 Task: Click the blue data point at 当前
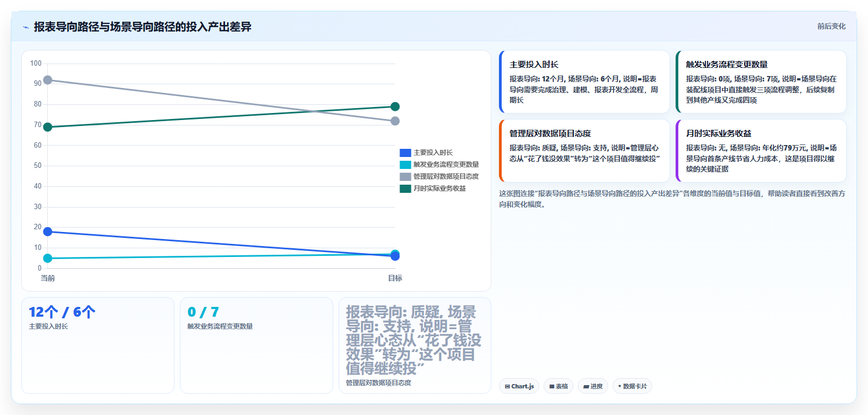[48, 232]
